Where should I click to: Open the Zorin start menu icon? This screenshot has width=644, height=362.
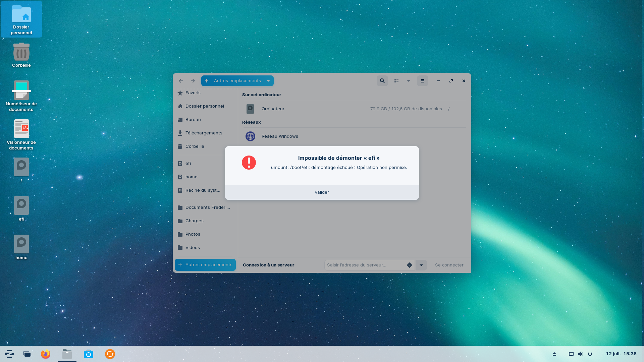tap(9, 354)
